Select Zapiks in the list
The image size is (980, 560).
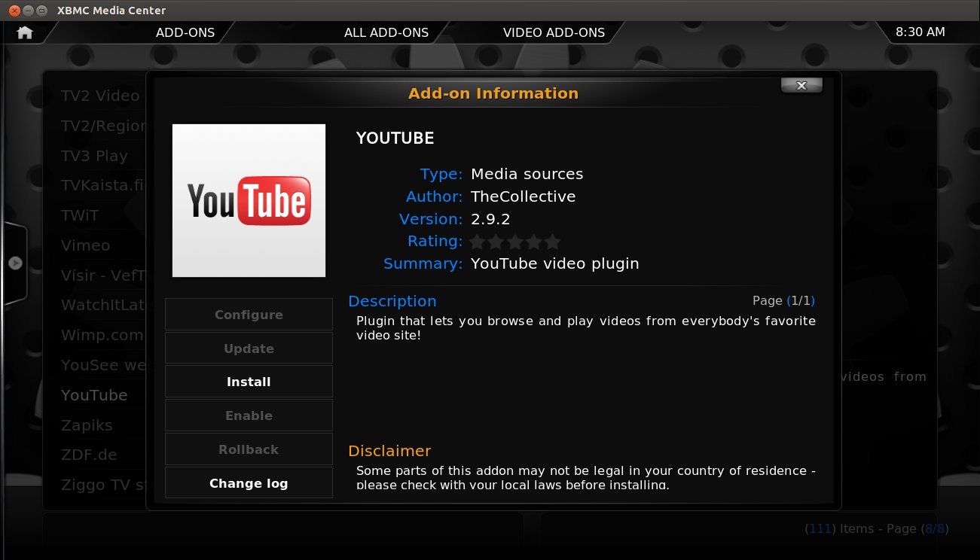87,425
